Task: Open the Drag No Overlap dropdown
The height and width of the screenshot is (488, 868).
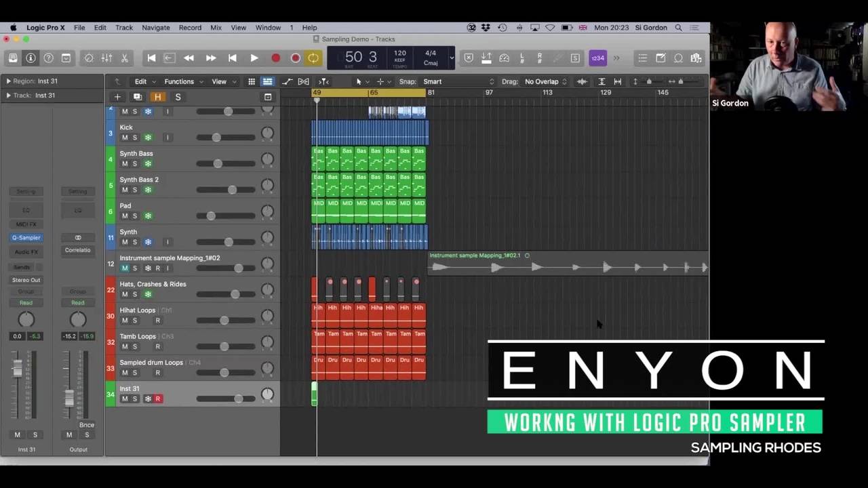Action: [545, 81]
